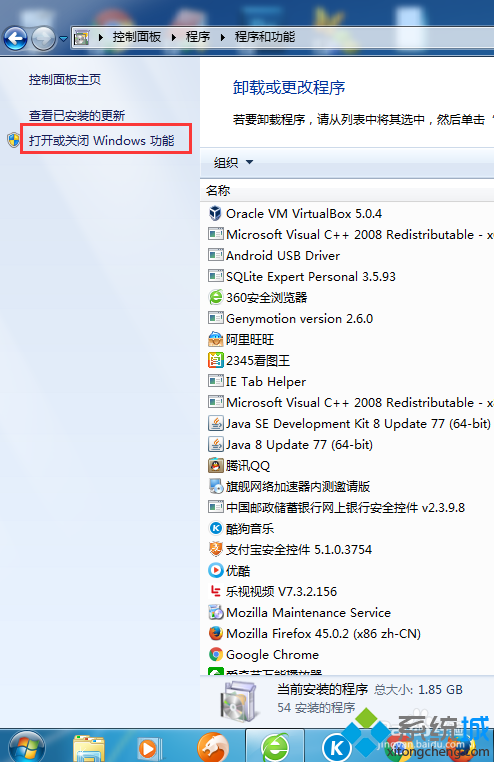494x762 pixels.
Task: Select 程序和功能 breadcrumb segment
Action: click(x=265, y=37)
